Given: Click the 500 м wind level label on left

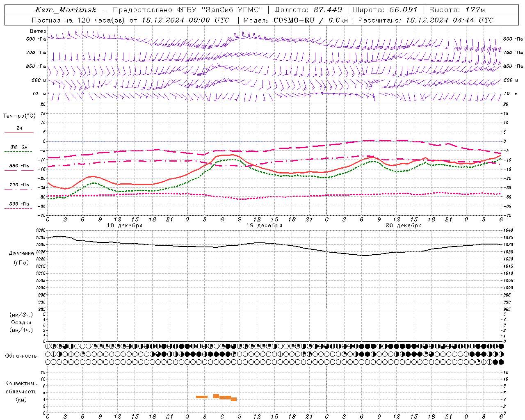Looking at the screenshot, I should tap(39, 80).
